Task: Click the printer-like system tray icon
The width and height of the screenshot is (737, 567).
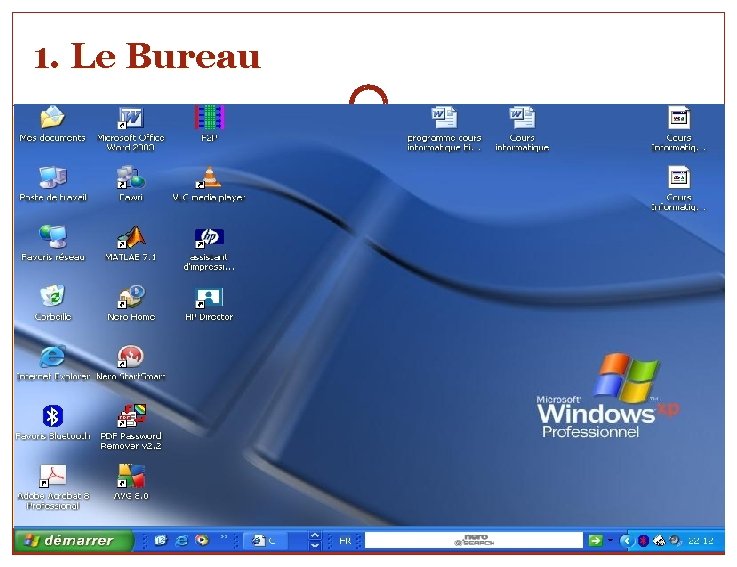Action: (x=659, y=541)
